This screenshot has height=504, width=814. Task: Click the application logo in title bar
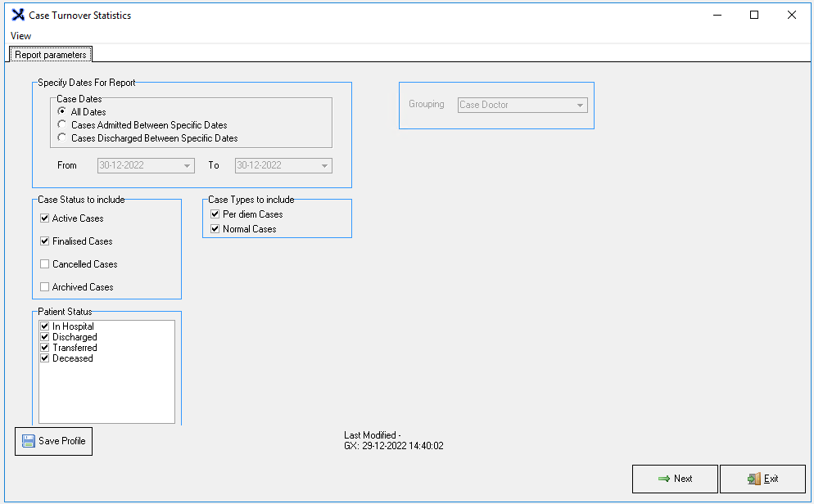[17, 15]
